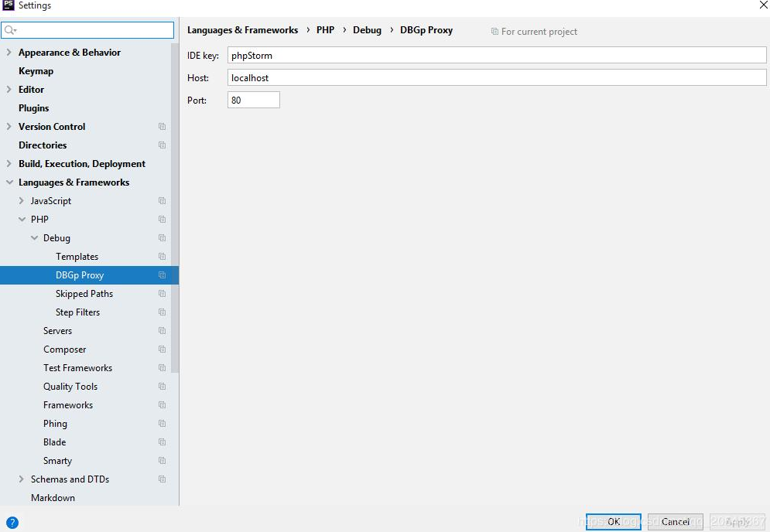Click 'Debug' in the breadcrumb path
Viewport: 770px width, 532px height.
pyautogui.click(x=367, y=30)
